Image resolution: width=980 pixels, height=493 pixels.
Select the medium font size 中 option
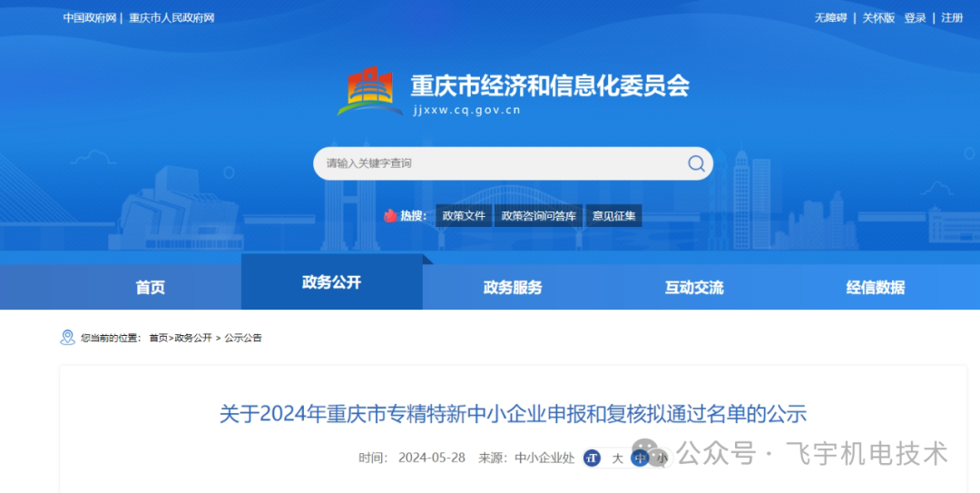coord(640,458)
